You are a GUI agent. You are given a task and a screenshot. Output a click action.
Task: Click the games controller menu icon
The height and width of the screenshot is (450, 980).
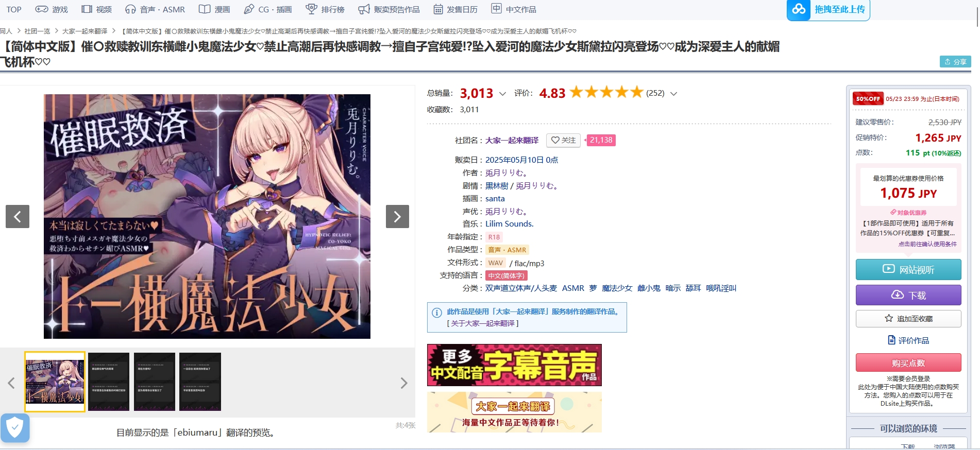click(x=42, y=9)
